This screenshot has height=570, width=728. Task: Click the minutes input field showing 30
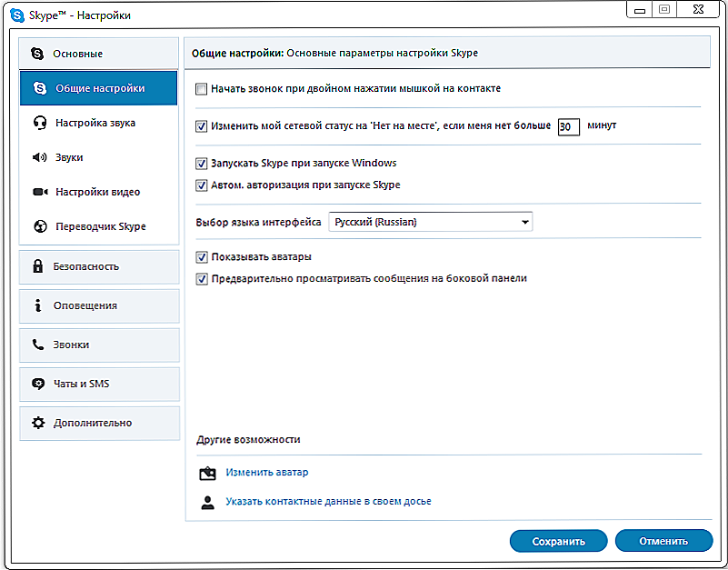coord(569,127)
